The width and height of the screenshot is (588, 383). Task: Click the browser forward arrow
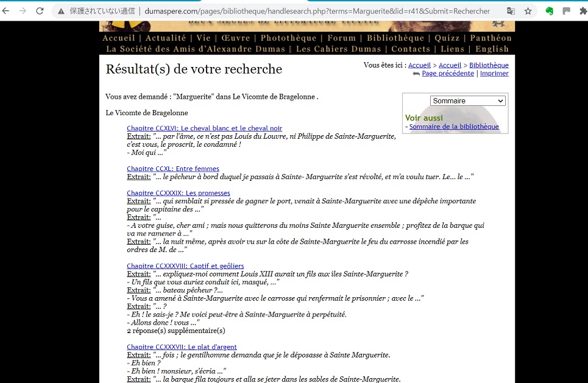(23, 11)
